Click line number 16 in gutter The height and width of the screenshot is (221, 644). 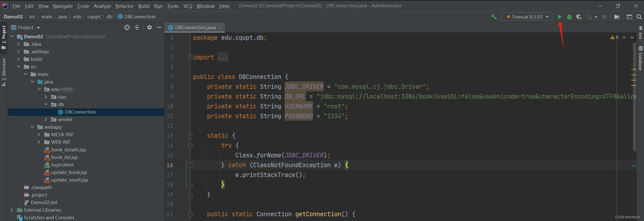coord(170,165)
